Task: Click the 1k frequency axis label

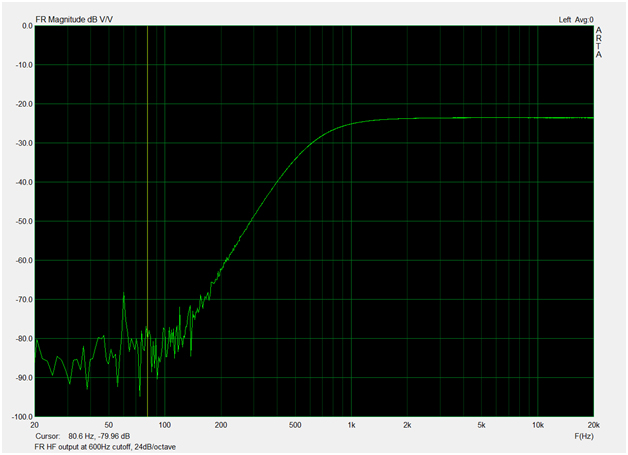Action: click(351, 425)
